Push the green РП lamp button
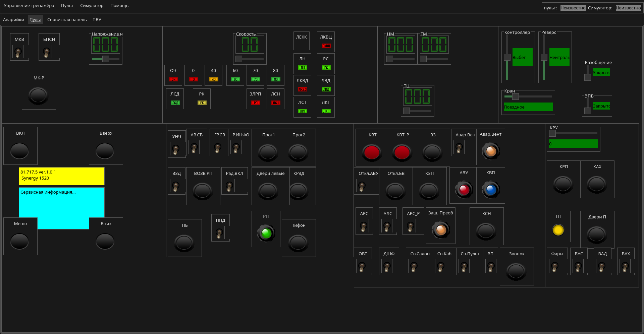The height and width of the screenshot is (334, 644). pos(266,233)
